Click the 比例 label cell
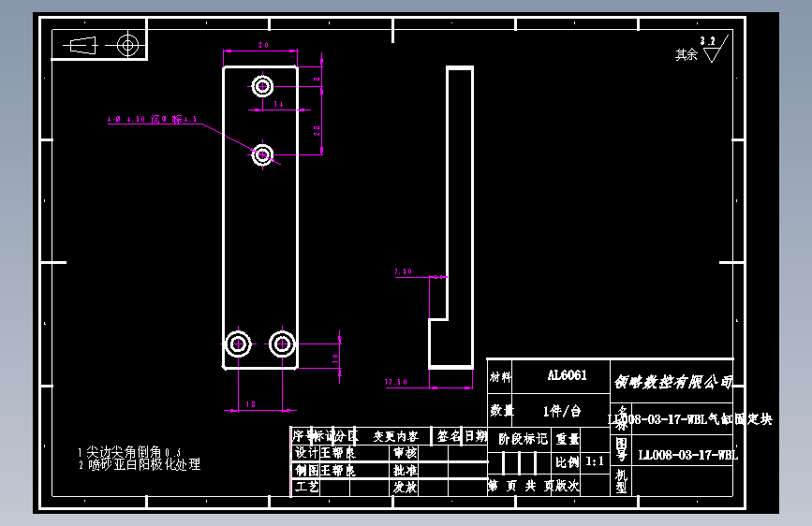The width and height of the screenshot is (812, 526). 567,461
